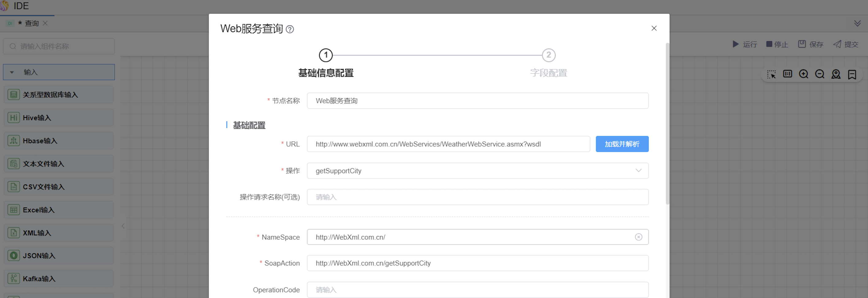Select the Hbase输入 component
The height and width of the screenshot is (298, 868).
pos(59,141)
